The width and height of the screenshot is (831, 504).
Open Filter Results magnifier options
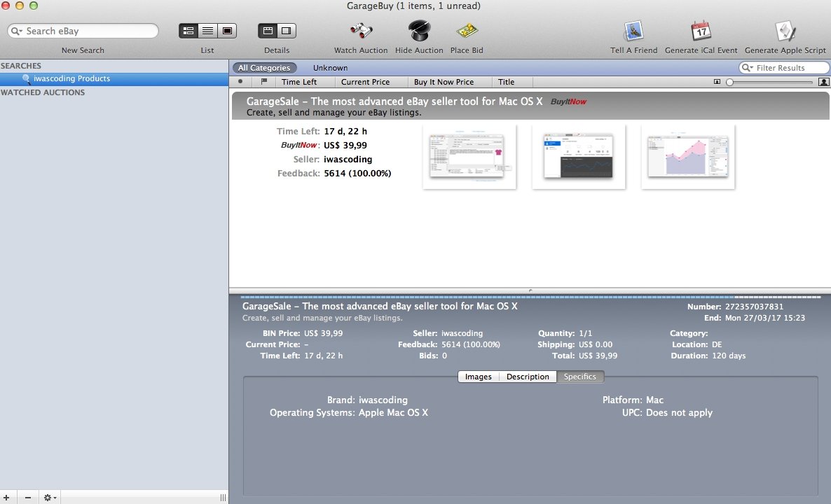(747, 68)
